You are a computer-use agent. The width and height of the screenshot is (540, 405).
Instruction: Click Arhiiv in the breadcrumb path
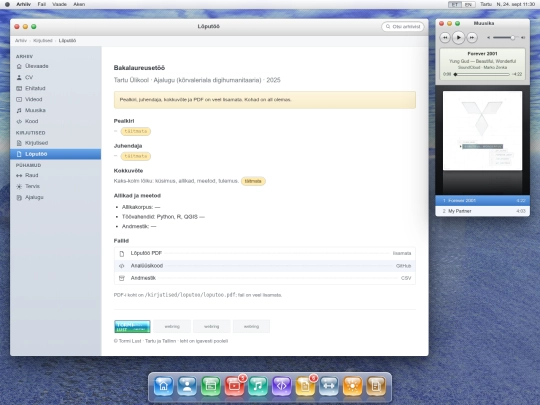pyautogui.click(x=21, y=41)
